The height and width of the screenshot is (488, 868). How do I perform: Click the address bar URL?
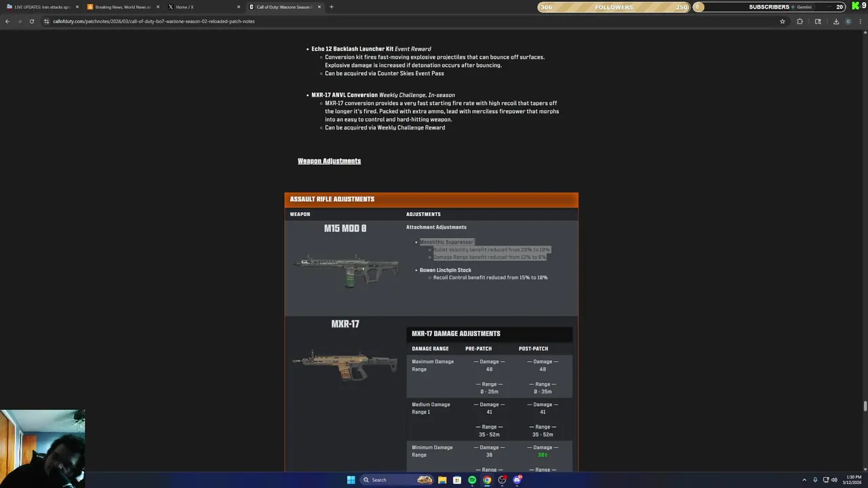154,21
